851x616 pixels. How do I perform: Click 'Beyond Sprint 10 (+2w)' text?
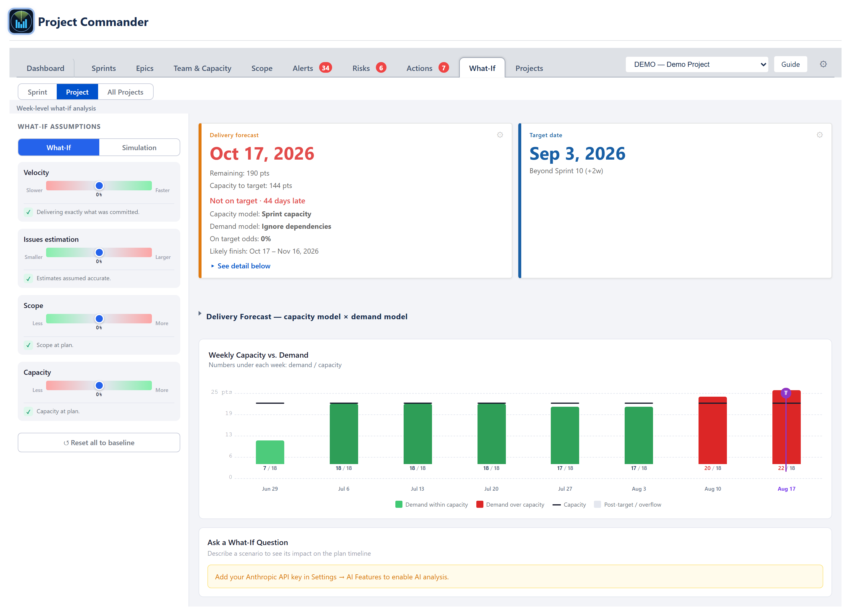tap(566, 171)
